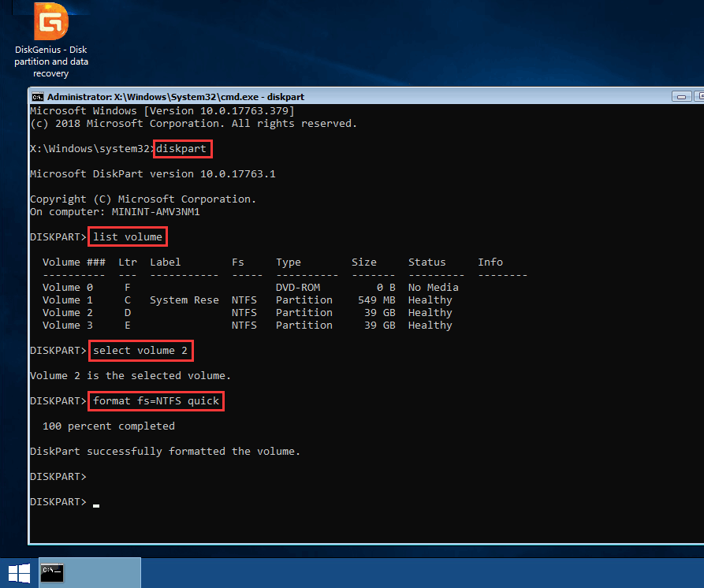
Task: Click the cmd.exe icon in the title bar
Action: pyautogui.click(x=37, y=96)
